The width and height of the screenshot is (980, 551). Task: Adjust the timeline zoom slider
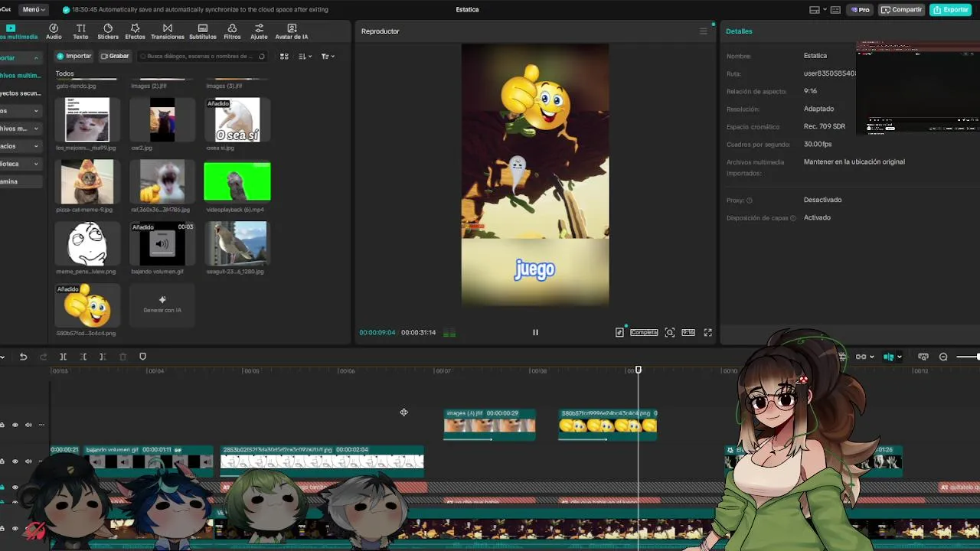(968, 357)
